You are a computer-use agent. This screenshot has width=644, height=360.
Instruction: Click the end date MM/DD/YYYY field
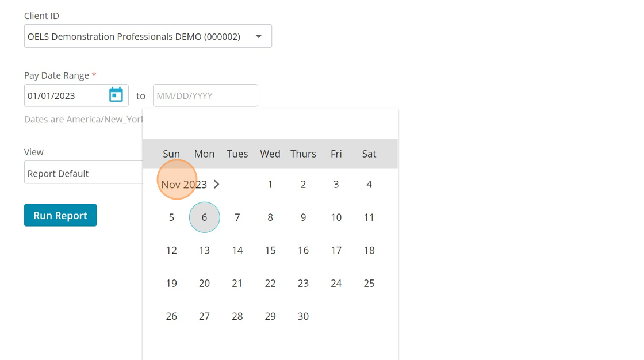pos(205,95)
